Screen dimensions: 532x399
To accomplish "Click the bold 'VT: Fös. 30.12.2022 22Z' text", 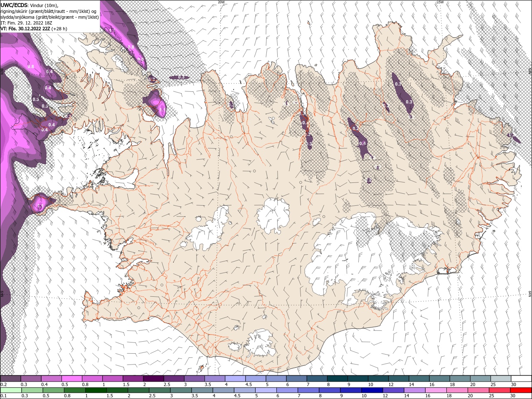I will click(x=25, y=29).
